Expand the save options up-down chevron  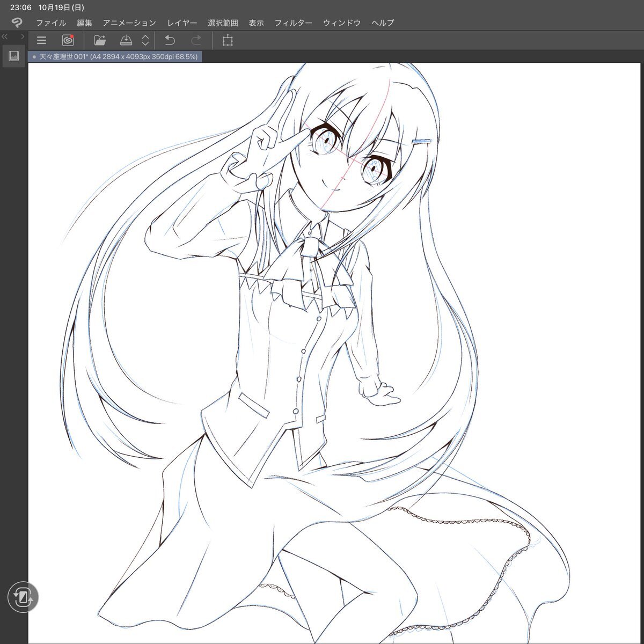145,40
